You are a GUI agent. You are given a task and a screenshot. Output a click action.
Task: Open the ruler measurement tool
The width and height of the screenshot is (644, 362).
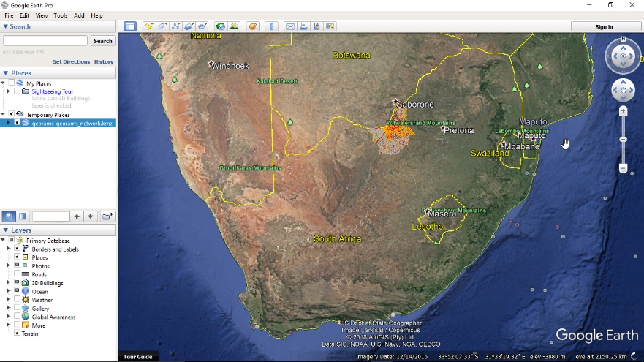271,26
